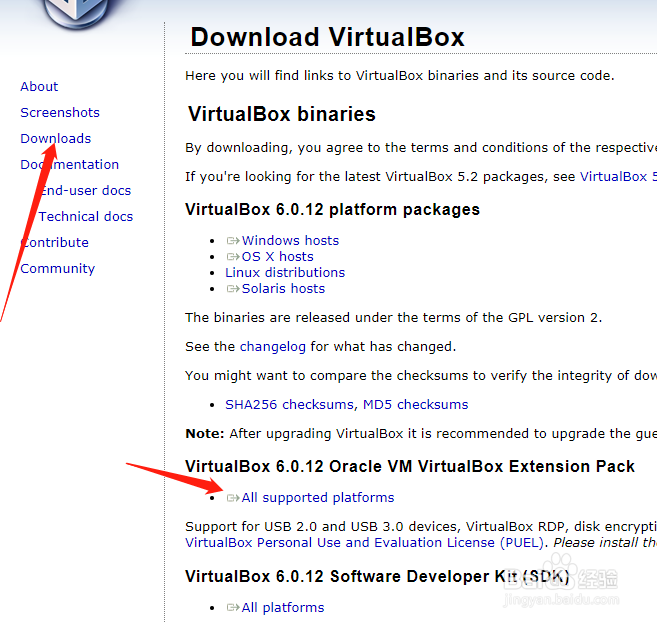Open VirtualBox Personal Use and Evaluation License link
Viewport: 657px width, 623px height.
(365, 543)
